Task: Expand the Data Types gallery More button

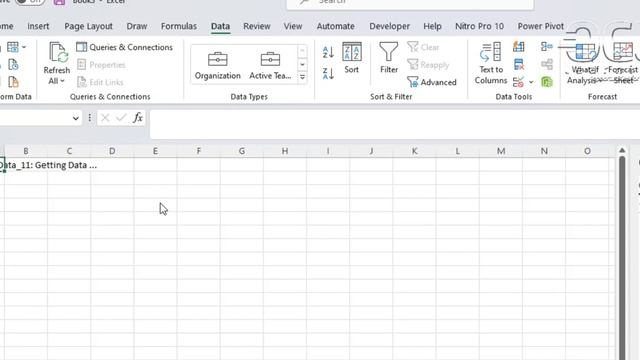Action: tap(302, 77)
